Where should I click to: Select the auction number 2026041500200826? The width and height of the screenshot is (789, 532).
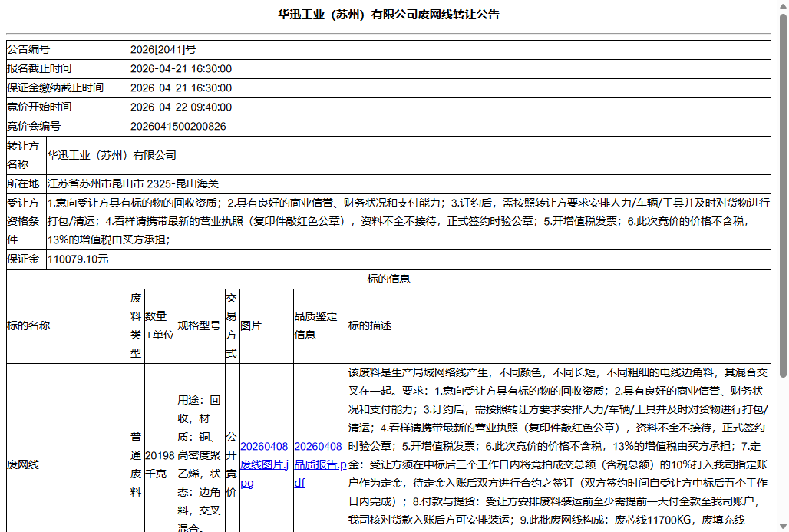point(178,127)
